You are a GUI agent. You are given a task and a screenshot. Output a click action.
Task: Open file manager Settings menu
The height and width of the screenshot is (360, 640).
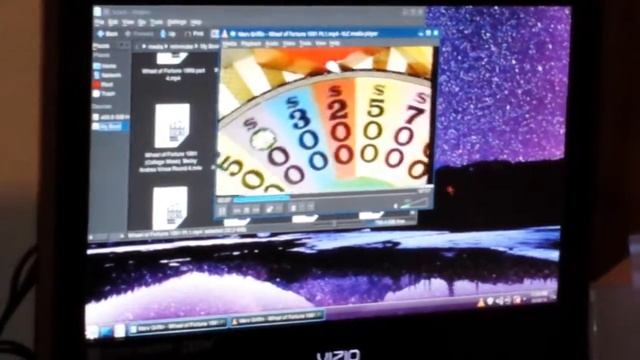coord(177,22)
